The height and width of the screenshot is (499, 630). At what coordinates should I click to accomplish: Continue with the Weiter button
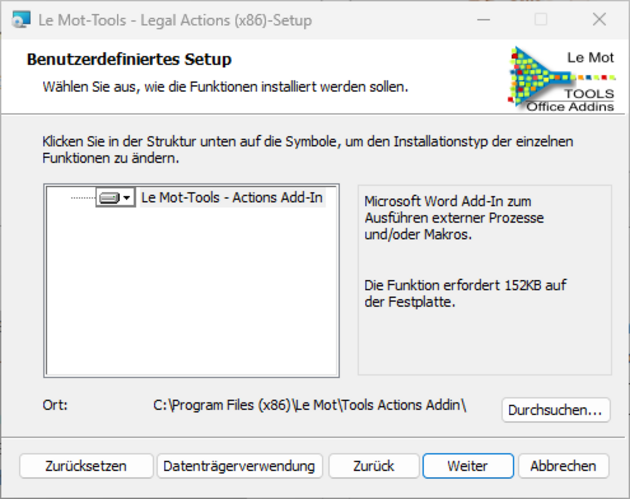point(468,466)
